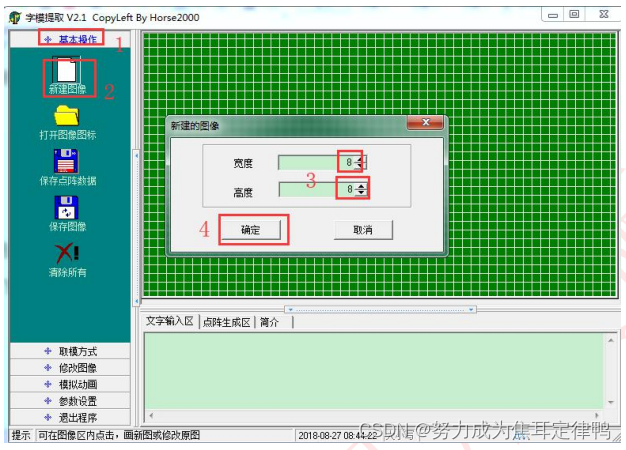Click the text area scrollbar down arrow
626x450 pixels.
[x=611, y=402]
